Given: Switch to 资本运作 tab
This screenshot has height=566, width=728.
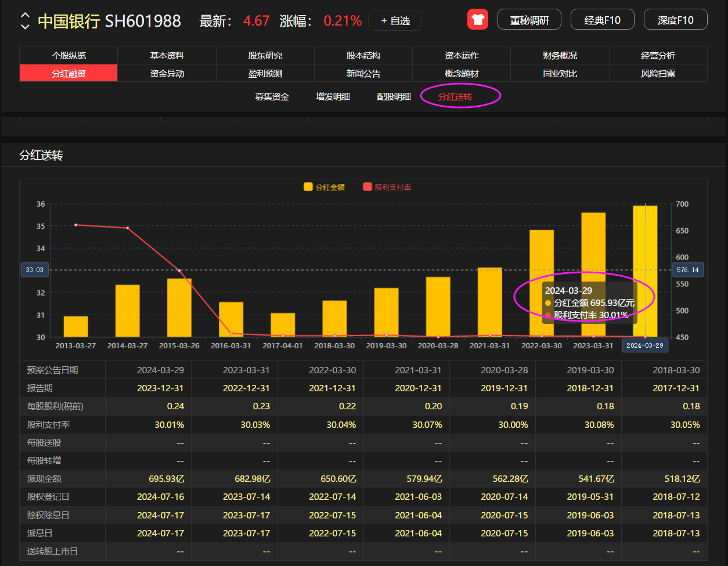Looking at the screenshot, I should (x=462, y=55).
